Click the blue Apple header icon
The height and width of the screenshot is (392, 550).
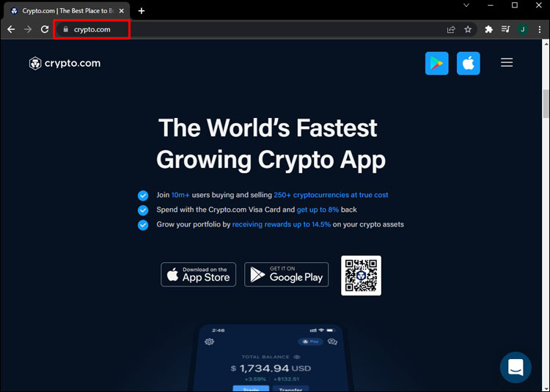469,64
